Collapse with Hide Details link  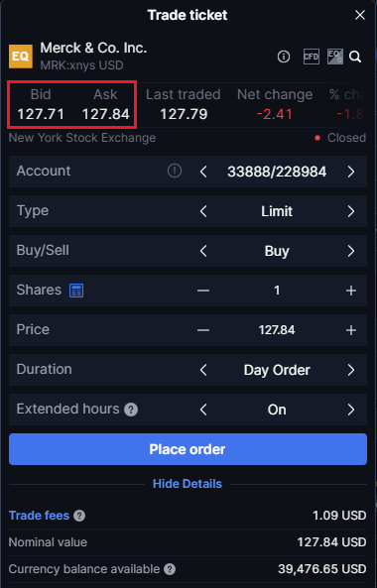click(x=188, y=484)
